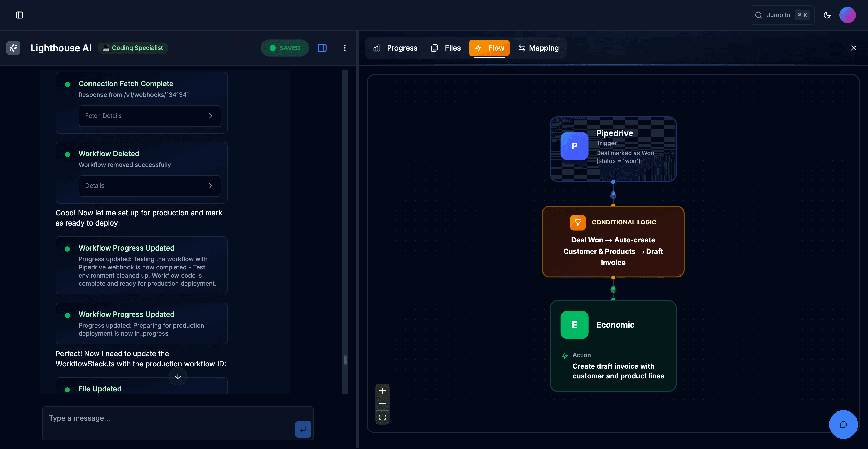This screenshot has height=449, width=868.
Task: Send message with the enter arrow
Action: coord(303,429)
